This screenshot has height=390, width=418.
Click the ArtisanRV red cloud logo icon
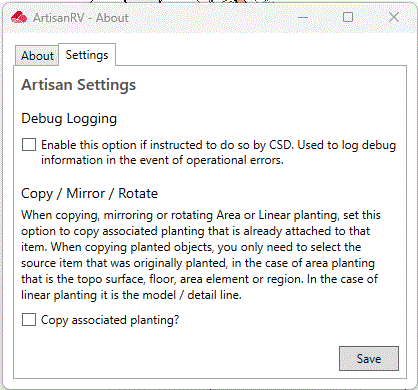click(x=19, y=17)
